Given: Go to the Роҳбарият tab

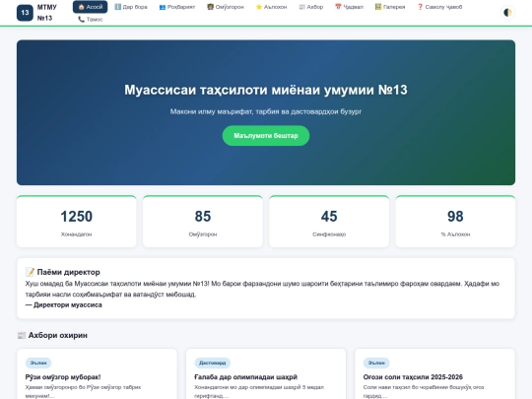Looking at the screenshot, I should (x=177, y=7).
